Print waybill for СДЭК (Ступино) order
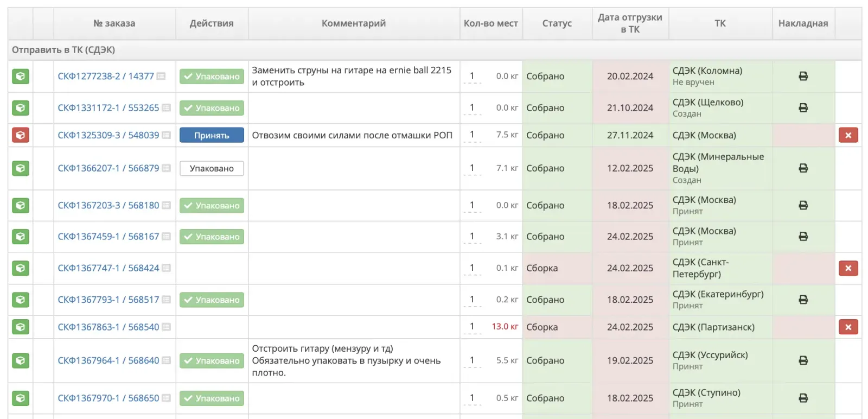Viewport: 868px width, 419px height. click(803, 398)
